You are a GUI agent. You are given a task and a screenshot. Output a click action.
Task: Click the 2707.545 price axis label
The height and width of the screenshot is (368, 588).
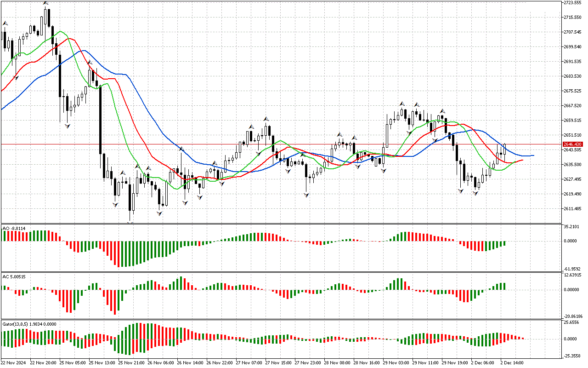(573, 32)
